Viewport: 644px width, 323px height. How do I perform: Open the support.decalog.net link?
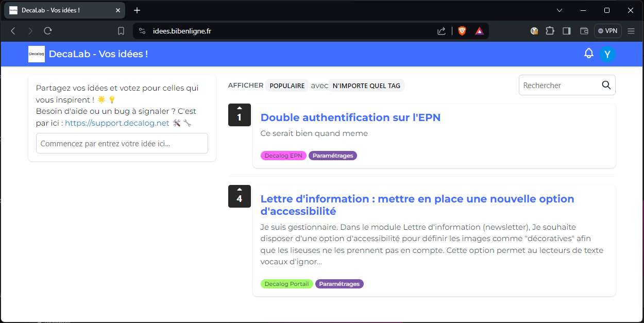pos(117,123)
